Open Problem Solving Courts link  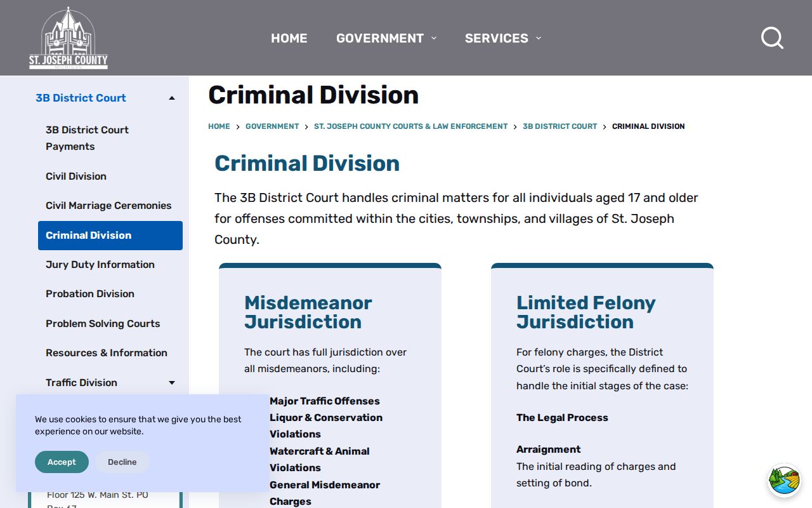(103, 324)
